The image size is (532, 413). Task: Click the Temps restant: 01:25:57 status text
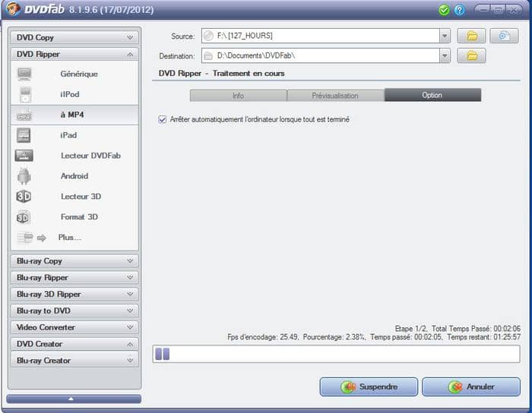point(483,337)
